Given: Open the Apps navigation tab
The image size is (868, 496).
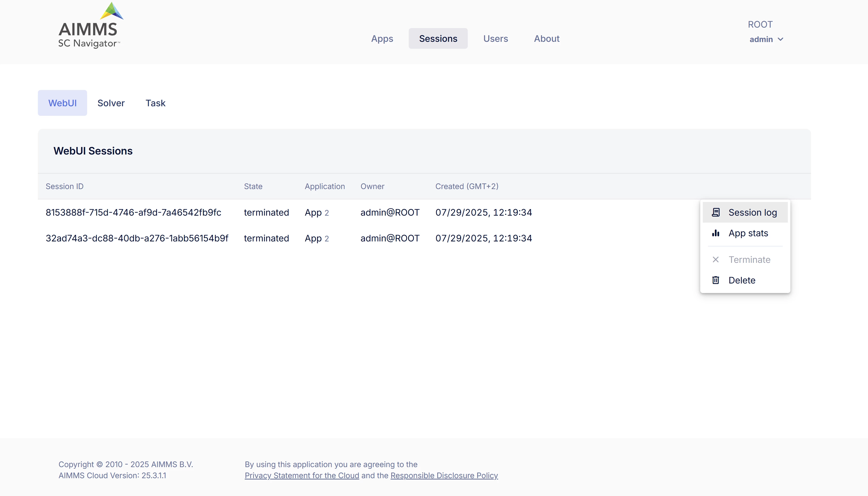Looking at the screenshot, I should (382, 38).
